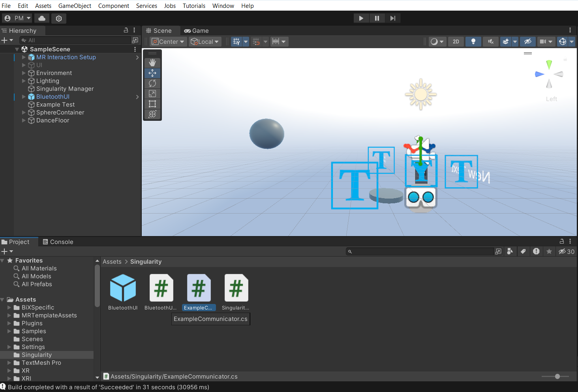The height and width of the screenshot is (392, 578).
Task: Expand Environment object in Hierarchy
Action: 24,73
